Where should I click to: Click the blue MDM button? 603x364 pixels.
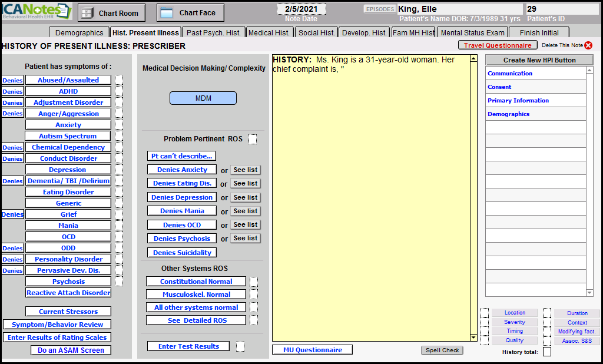coord(203,98)
